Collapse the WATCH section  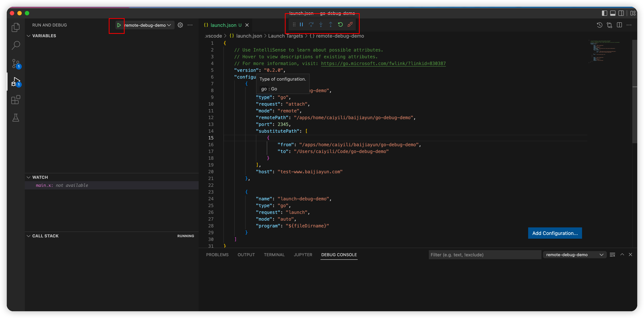tap(29, 177)
